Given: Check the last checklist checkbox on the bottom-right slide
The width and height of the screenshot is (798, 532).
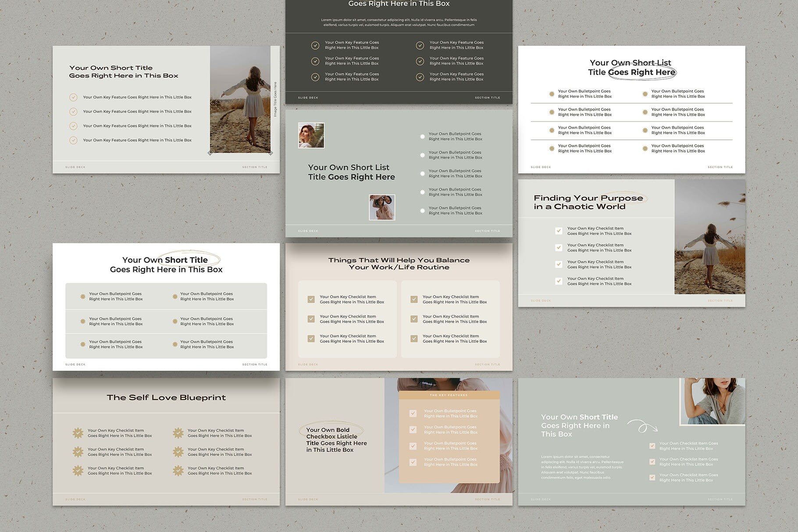Looking at the screenshot, I should pyautogui.click(x=652, y=477).
